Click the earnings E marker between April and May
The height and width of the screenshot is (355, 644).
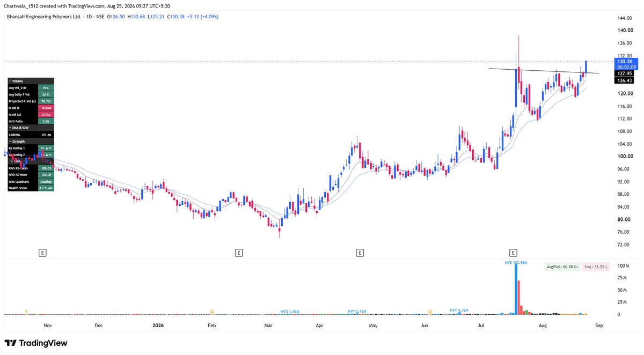(360, 252)
